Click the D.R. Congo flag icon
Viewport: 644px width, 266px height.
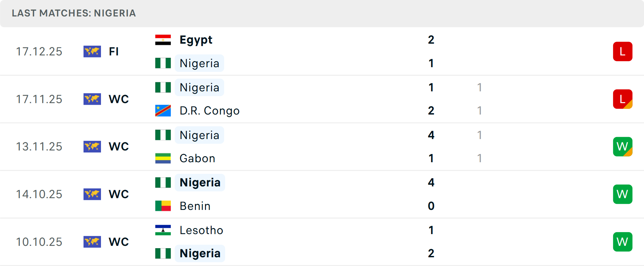pyautogui.click(x=163, y=111)
